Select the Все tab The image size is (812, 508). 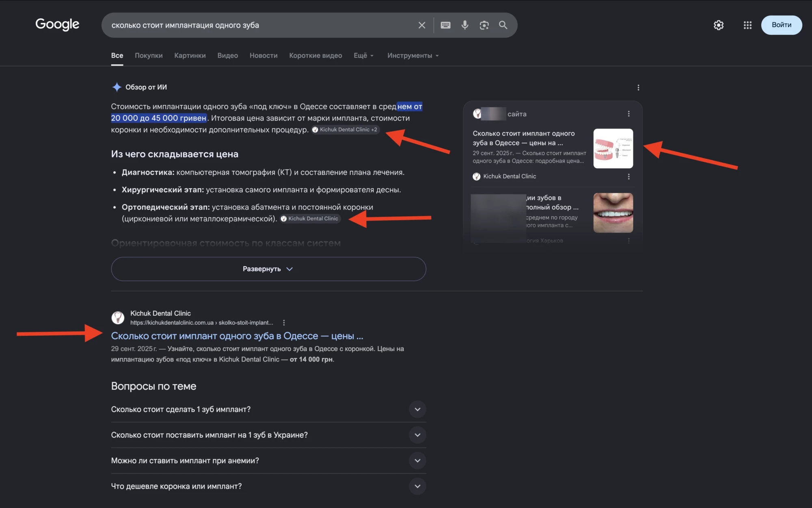click(x=117, y=56)
